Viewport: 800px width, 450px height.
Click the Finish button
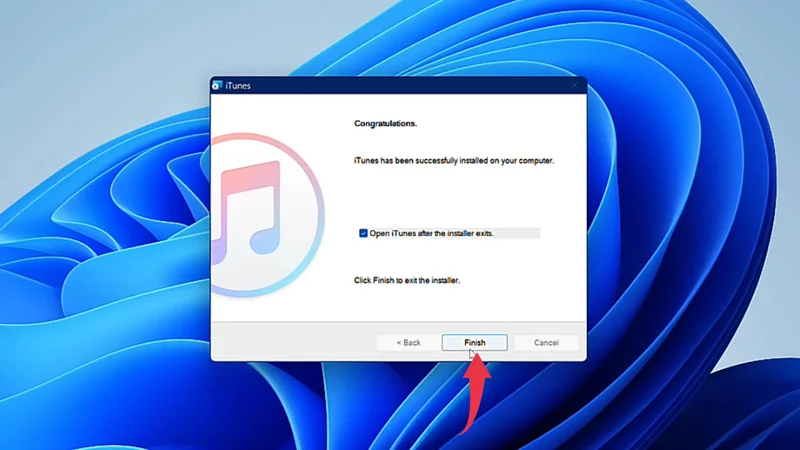(474, 342)
